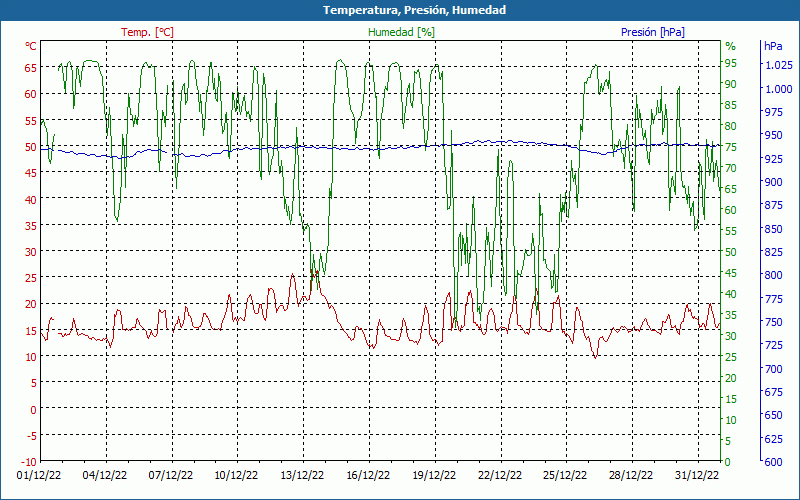This screenshot has height=500, width=800.
Task: Click the blue "925" pressure axis value
Action: coord(774,159)
